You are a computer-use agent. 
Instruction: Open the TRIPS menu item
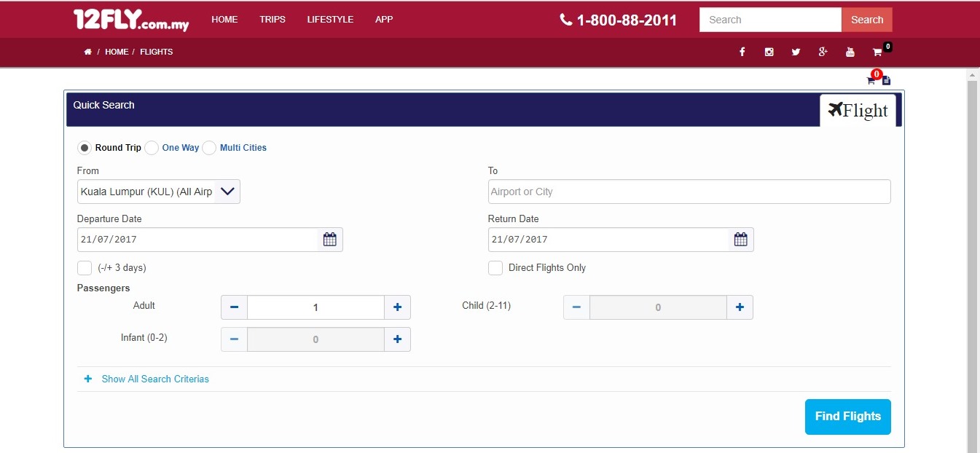pyautogui.click(x=273, y=20)
